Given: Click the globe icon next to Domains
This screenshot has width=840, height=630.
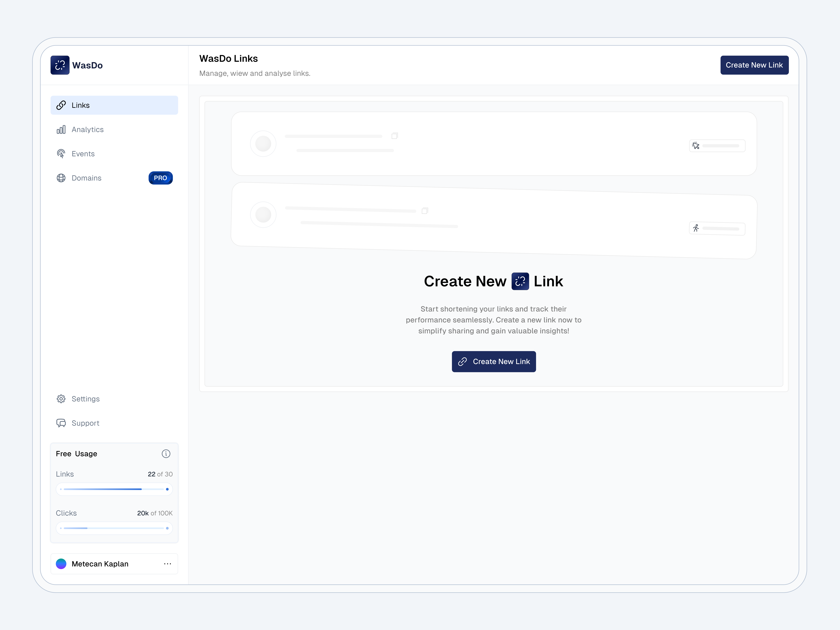Looking at the screenshot, I should 61,178.
